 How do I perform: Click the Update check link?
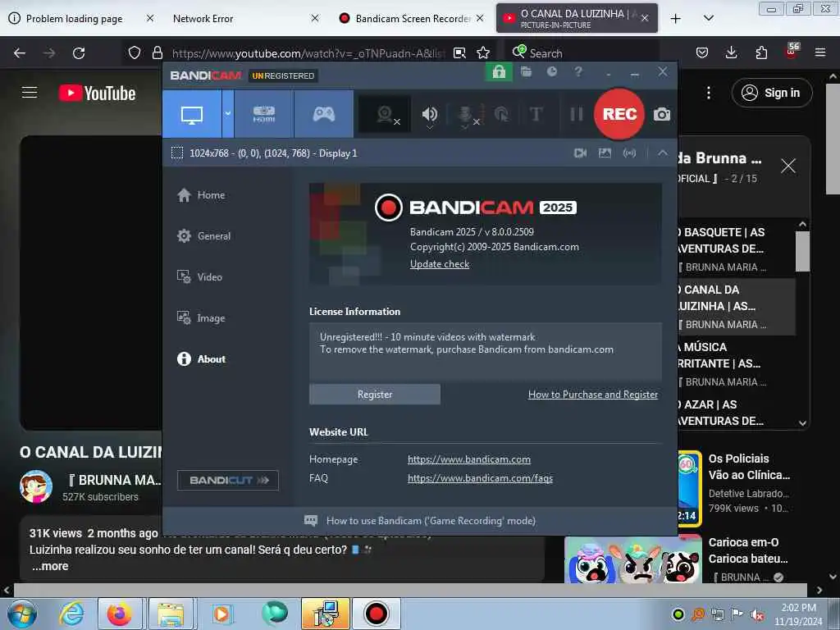coord(440,264)
